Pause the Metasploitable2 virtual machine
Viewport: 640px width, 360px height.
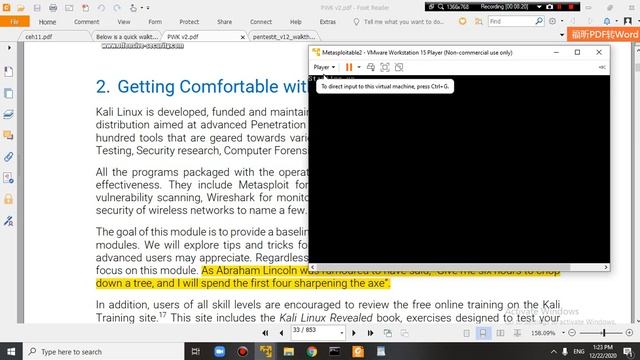click(349, 67)
